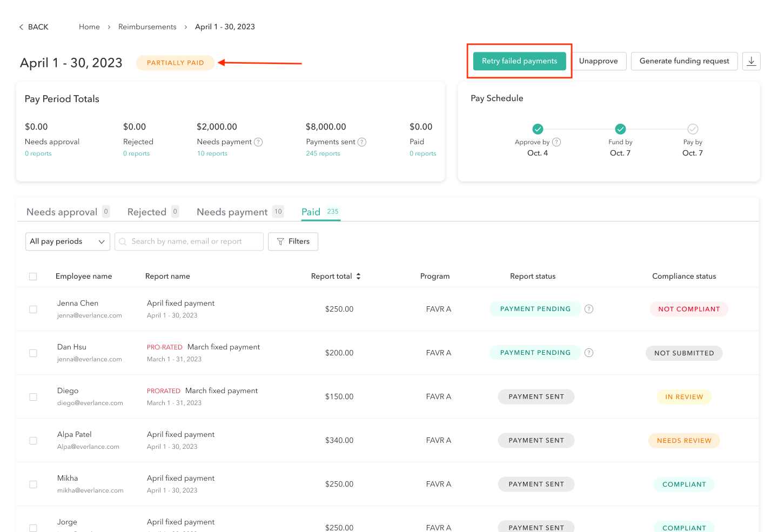Open the Filters options
778x532 pixels.
[293, 241]
